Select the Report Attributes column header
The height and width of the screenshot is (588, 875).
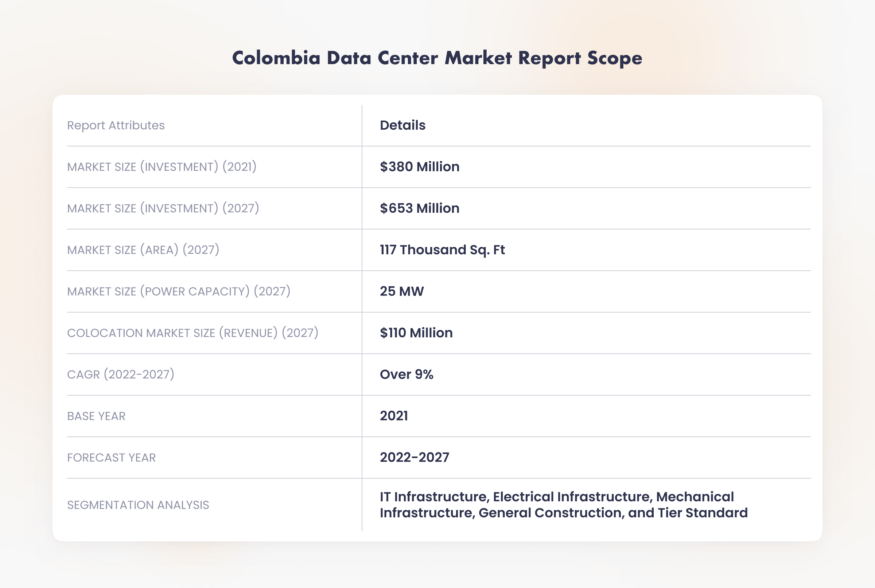click(116, 125)
